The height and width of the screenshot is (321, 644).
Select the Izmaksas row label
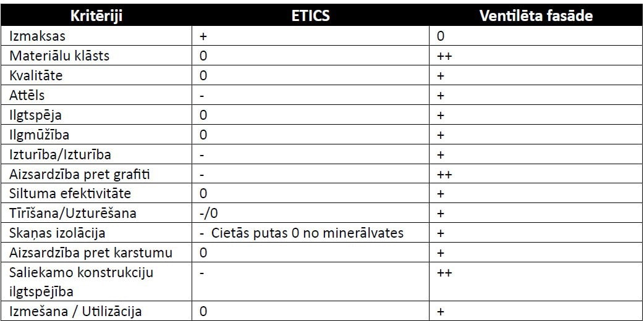pos(37,36)
